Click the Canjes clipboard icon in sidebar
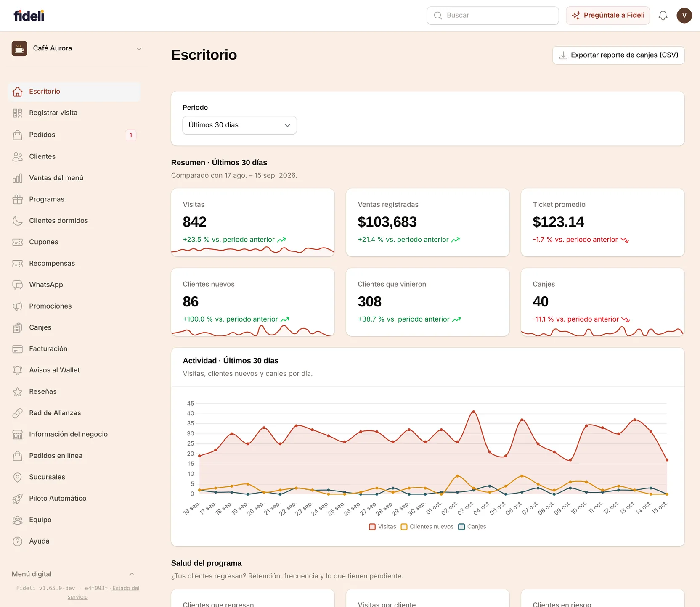Image resolution: width=700 pixels, height=607 pixels. pyautogui.click(x=17, y=328)
